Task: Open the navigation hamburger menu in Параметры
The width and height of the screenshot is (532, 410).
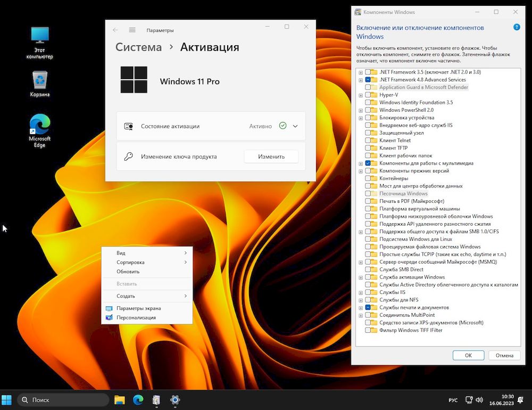Action: click(x=132, y=30)
